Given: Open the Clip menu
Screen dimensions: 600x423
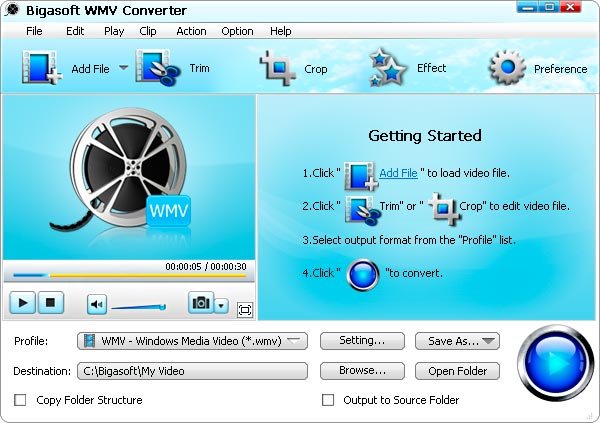Looking at the screenshot, I should point(148,31).
